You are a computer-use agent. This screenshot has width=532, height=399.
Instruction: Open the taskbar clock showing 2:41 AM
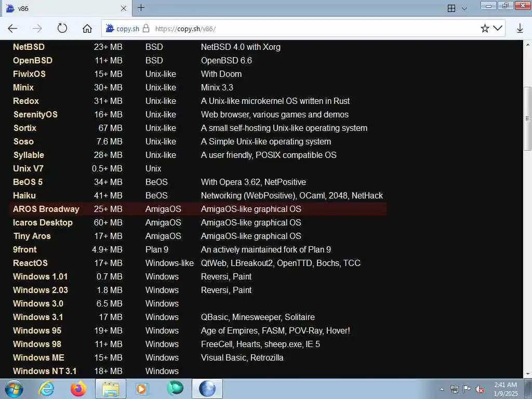pyautogui.click(x=506, y=389)
